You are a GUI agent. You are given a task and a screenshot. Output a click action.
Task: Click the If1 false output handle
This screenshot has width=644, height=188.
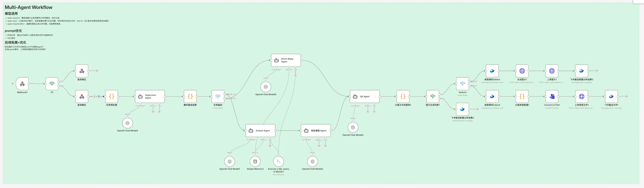[59, 86]
